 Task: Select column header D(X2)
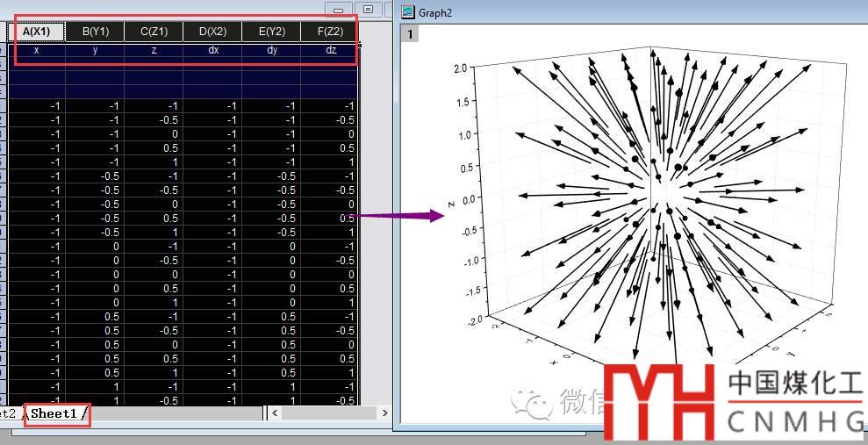point(212,32)
